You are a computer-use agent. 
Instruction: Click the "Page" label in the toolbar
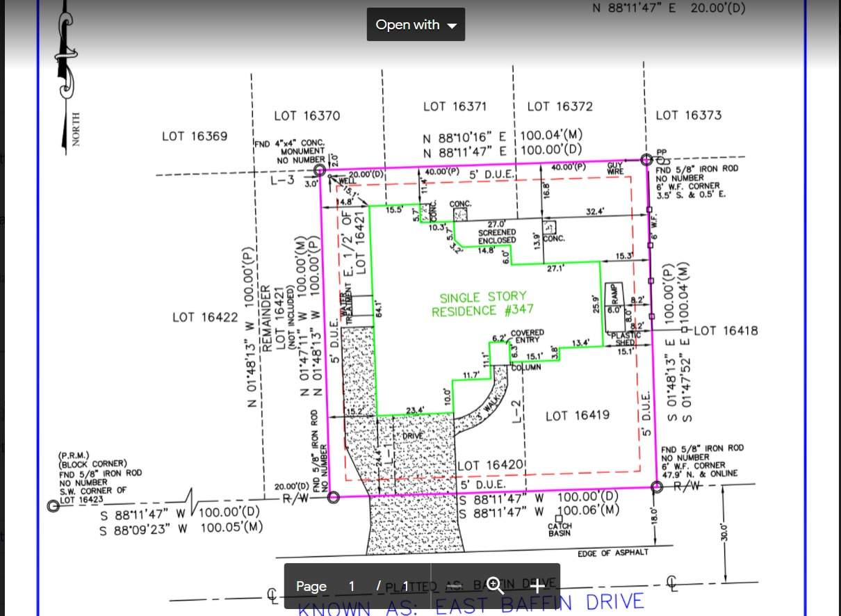[311, 586]
